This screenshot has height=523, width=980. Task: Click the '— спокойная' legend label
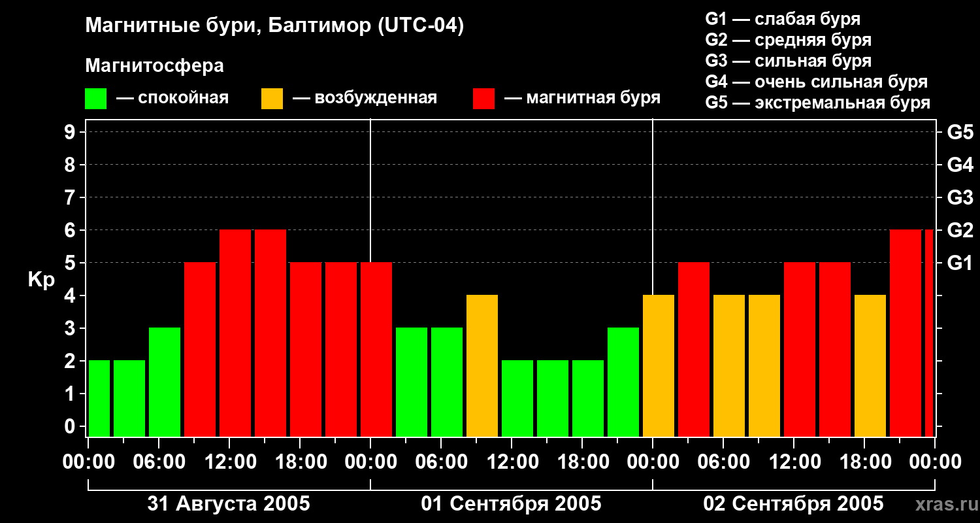point(172,98)
